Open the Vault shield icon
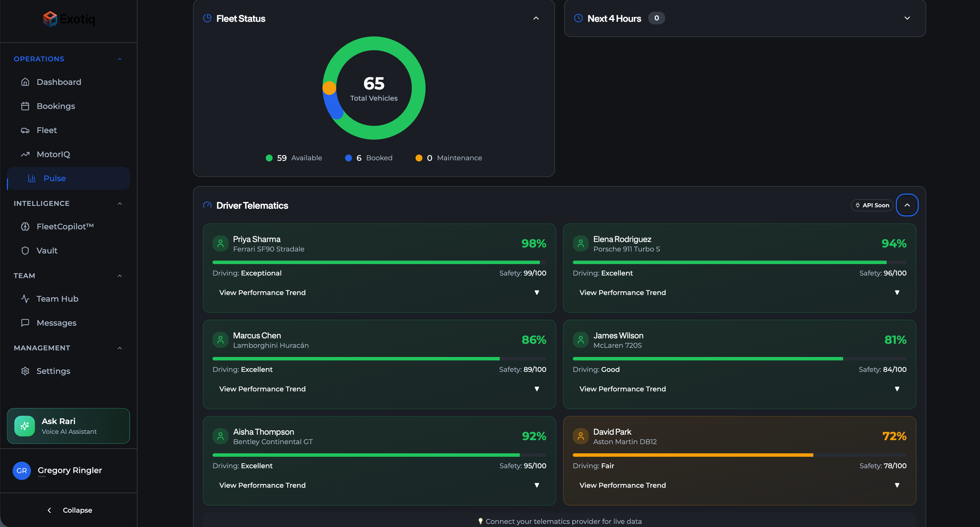 25,251
